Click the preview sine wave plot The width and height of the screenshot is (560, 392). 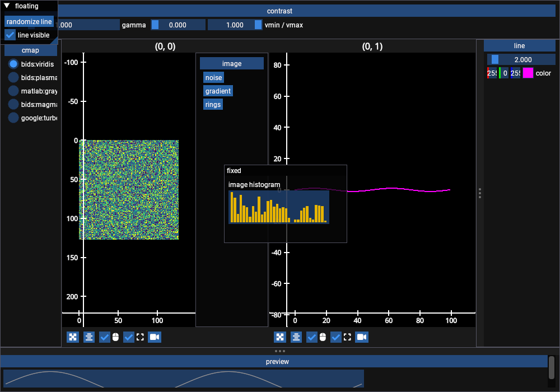pyautogui.click(x=184, y=379)
